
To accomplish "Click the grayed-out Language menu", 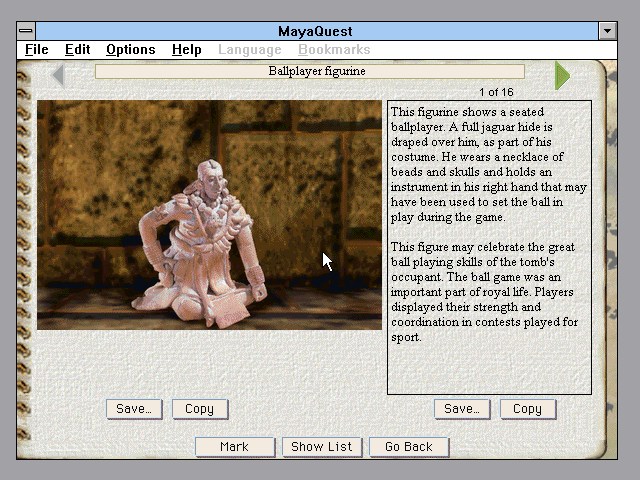I will [249, 49].
